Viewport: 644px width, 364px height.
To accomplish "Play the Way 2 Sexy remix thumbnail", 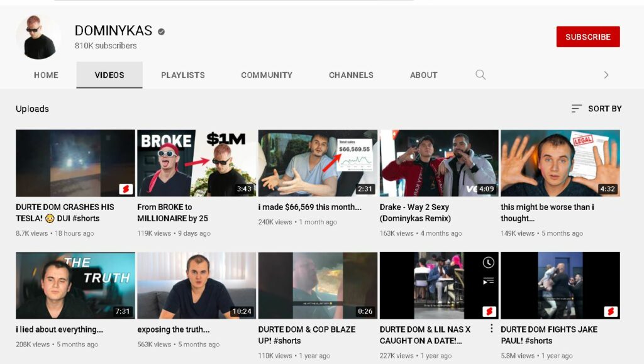I will [x=439, y=163].
